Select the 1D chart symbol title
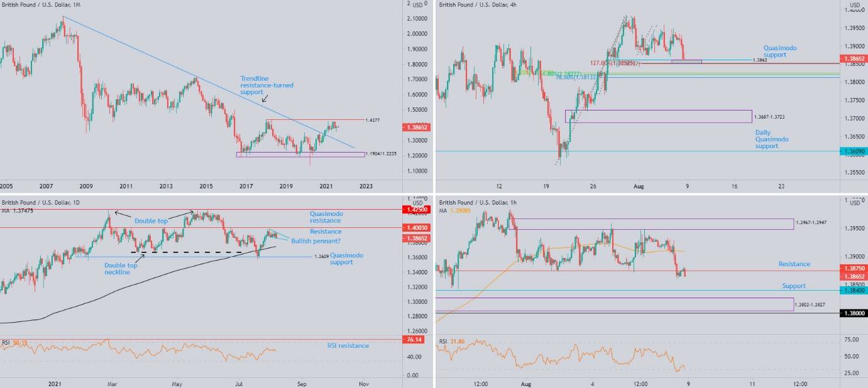This screenshot has width=868, height=388. click(41, 202)
